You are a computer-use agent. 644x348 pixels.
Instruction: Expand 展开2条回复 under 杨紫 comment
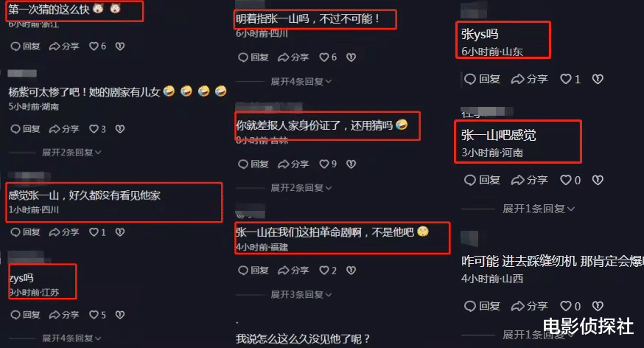(x=71, y=153)
